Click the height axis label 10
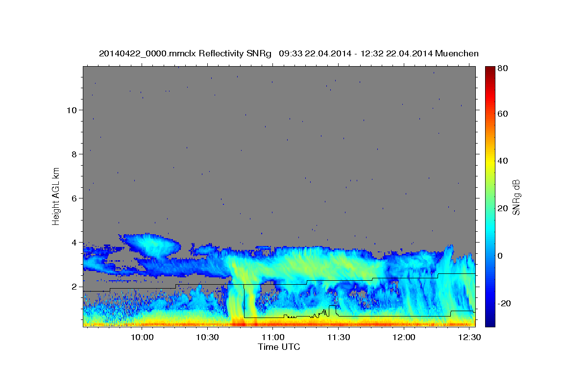 click(71, 110)
